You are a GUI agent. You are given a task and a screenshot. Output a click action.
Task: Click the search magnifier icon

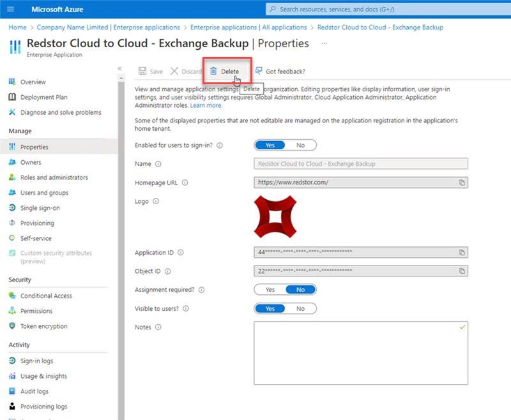coord(273,9)
